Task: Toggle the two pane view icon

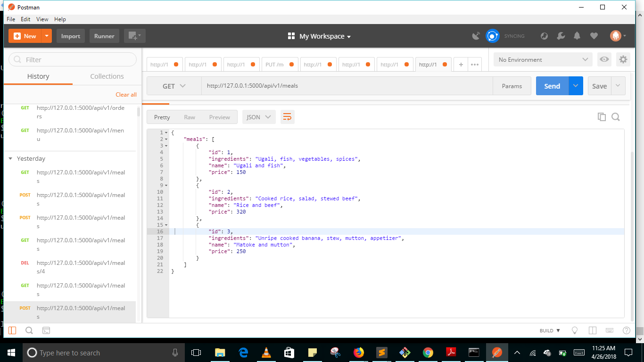Action: tap(593, 330)
